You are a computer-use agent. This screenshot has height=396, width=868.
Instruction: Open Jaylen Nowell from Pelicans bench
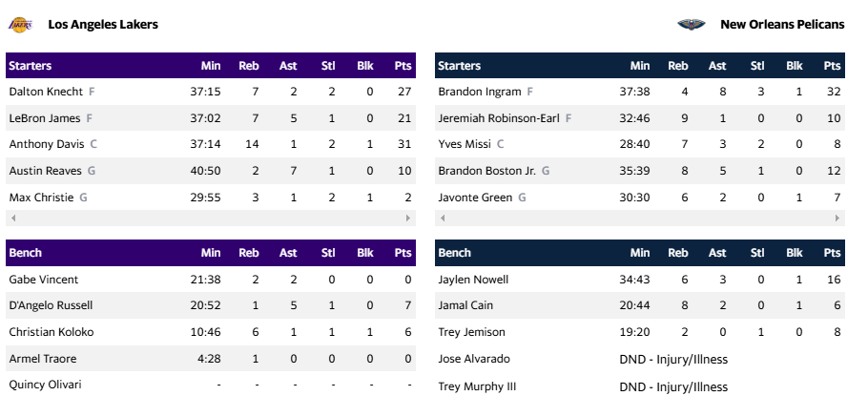point(473,280)
